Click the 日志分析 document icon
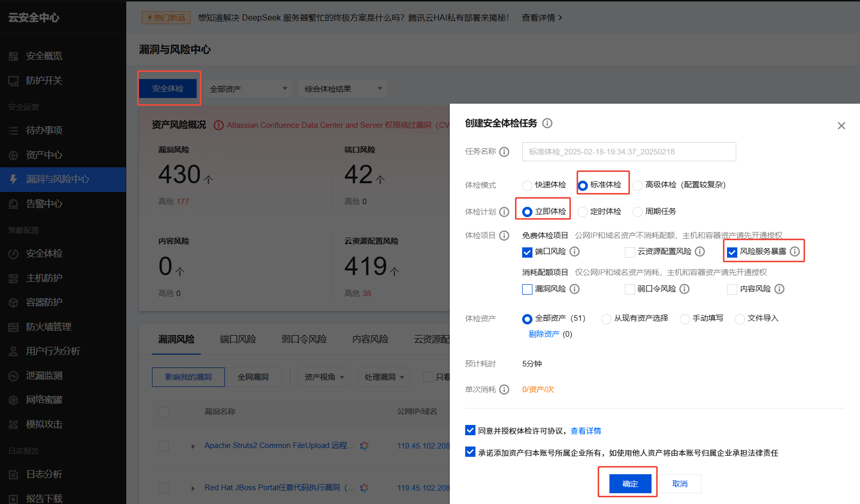This screenshot has width=860, height=504. click(x=13, y=474)
